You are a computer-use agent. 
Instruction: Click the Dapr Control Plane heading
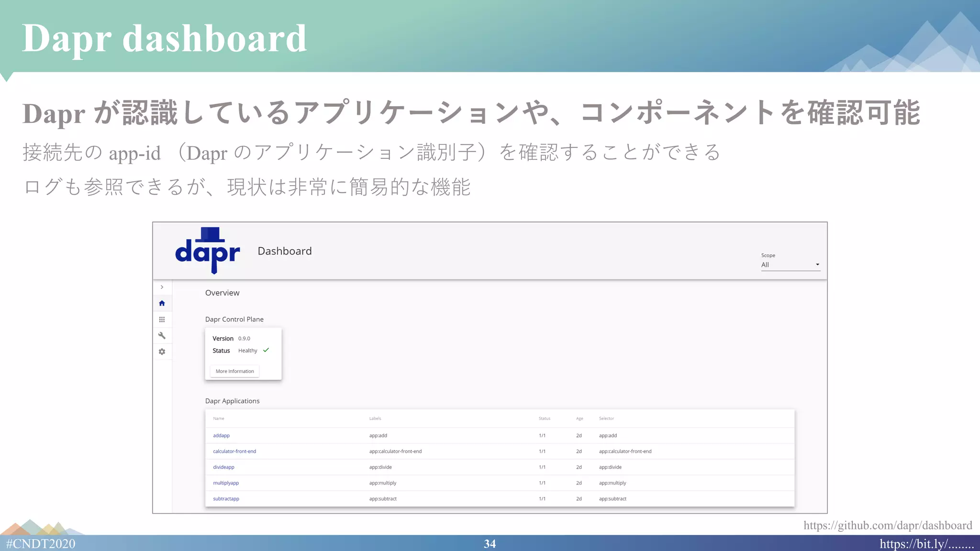pyautogui.click(x=234, y=320)
